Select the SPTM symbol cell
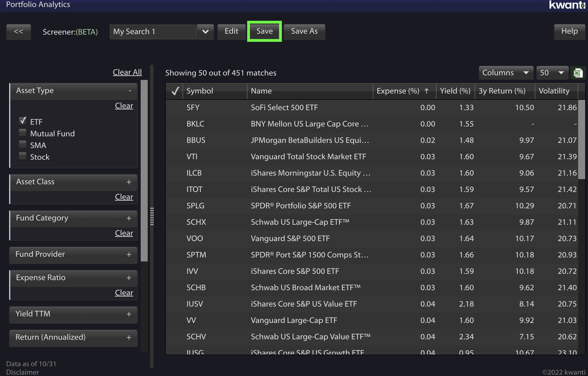Image resolution: width=588 pixels, height=376 pixels. coord(196,255)
